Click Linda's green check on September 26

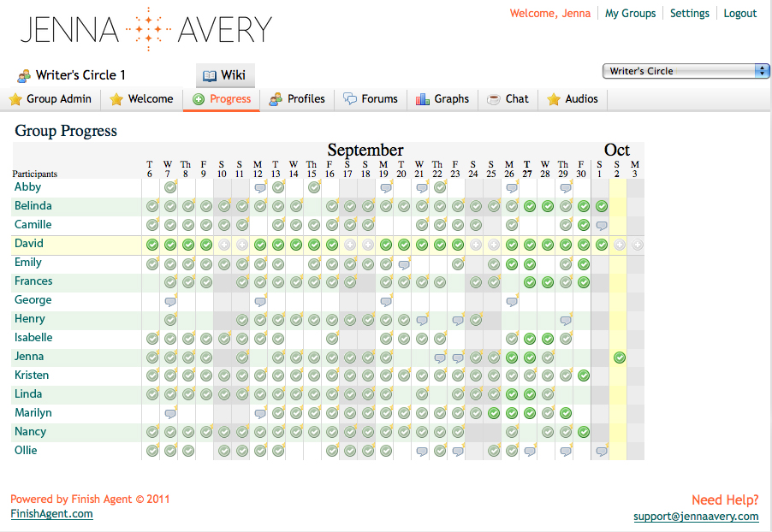(x=512, y=394)
